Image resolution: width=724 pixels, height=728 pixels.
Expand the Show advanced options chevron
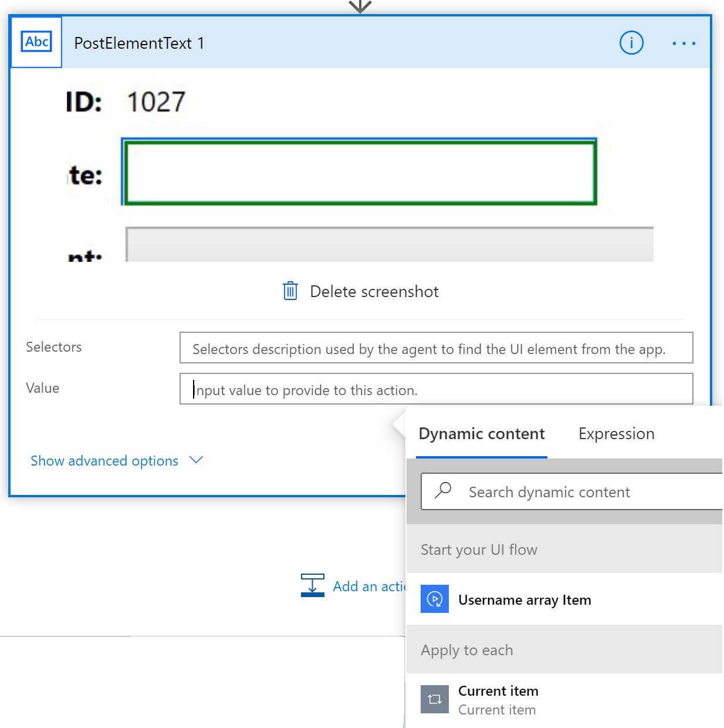tap(197, 460)
